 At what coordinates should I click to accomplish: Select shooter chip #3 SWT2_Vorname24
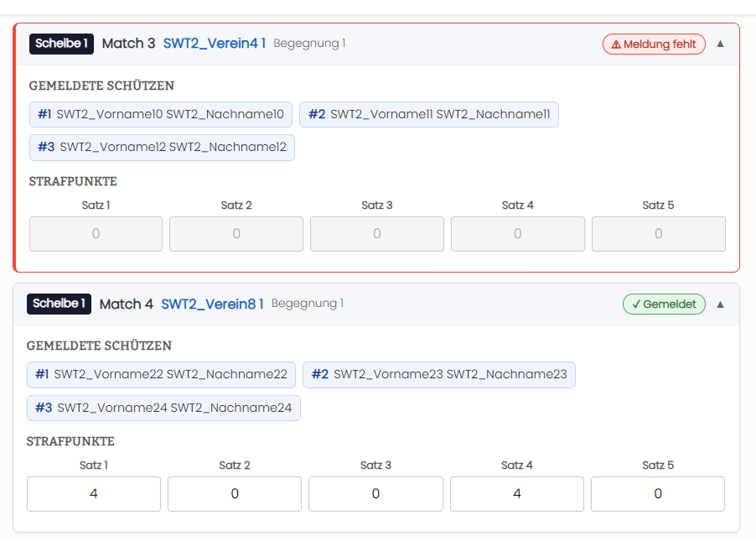163,408
